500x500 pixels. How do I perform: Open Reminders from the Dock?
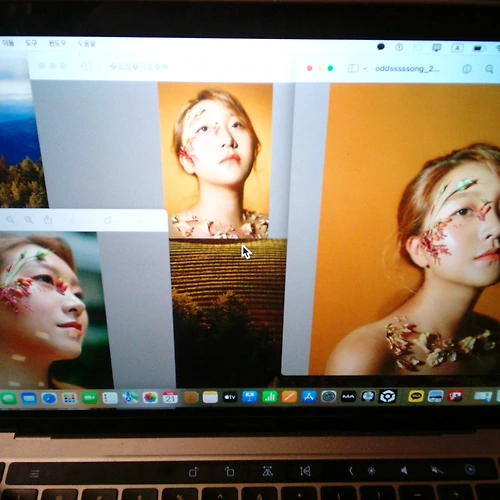coord(110,398)
